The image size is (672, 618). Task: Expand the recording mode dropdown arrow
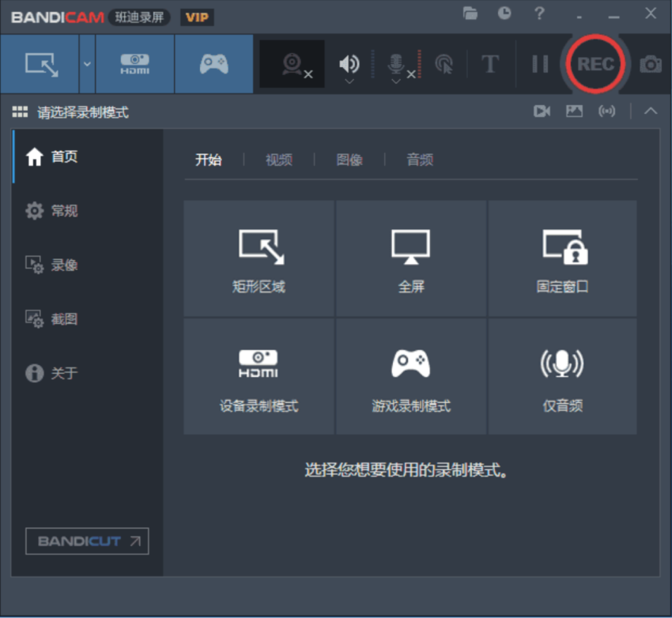(87, 65)
